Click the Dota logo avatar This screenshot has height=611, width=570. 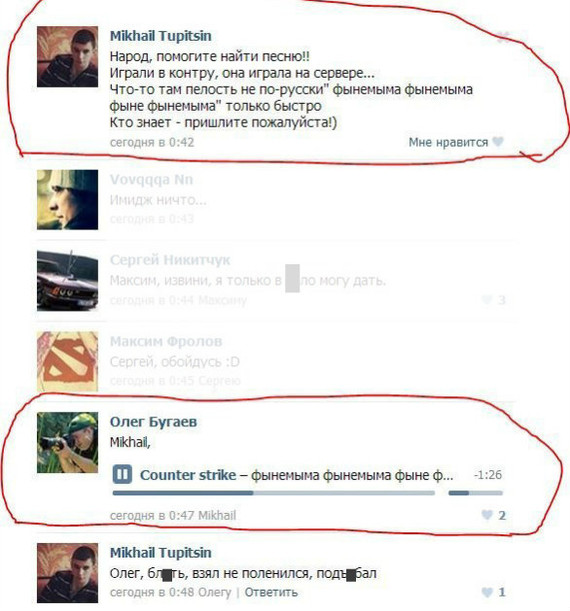click(x=67, y=362)
